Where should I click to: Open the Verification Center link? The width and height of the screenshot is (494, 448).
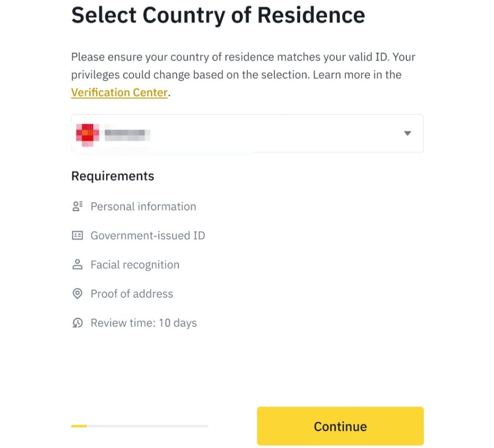coord(119,93)
